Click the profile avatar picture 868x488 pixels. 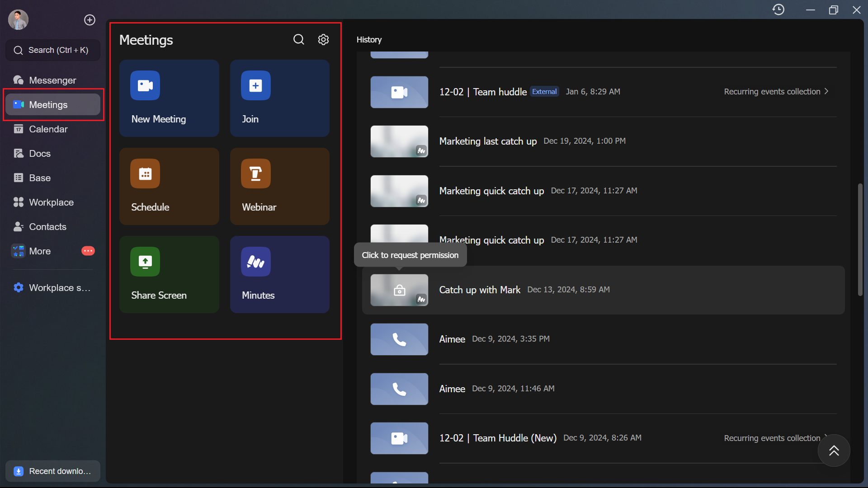(x=19, y=20)
